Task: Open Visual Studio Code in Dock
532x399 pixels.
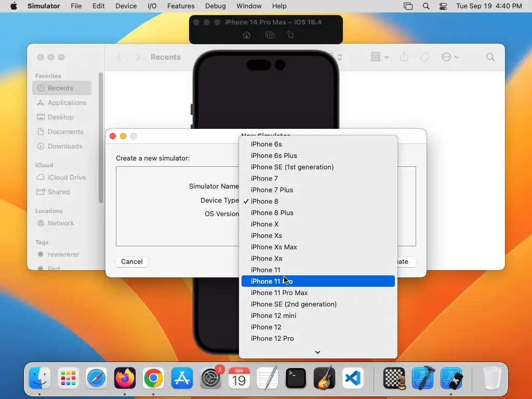Action: [353, 378]
